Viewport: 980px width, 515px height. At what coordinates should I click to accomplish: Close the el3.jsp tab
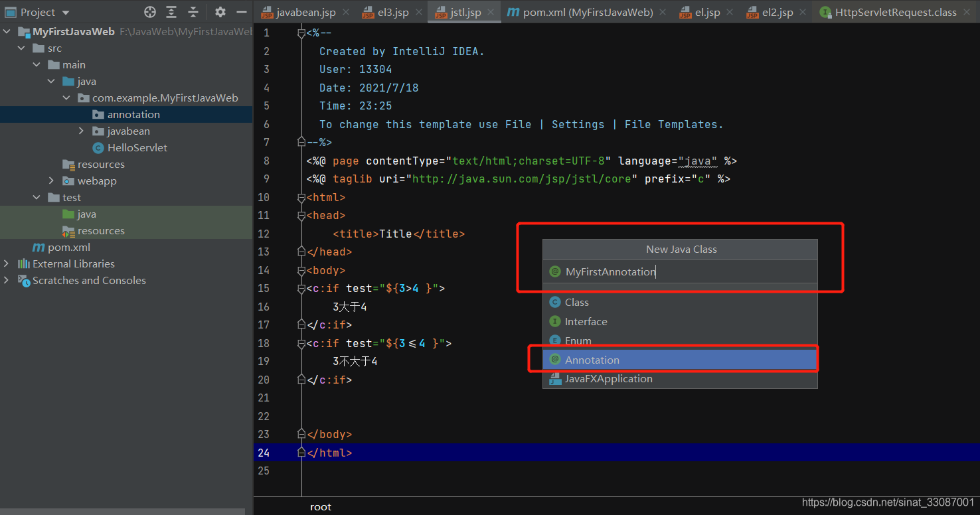[x=419, y=12]
